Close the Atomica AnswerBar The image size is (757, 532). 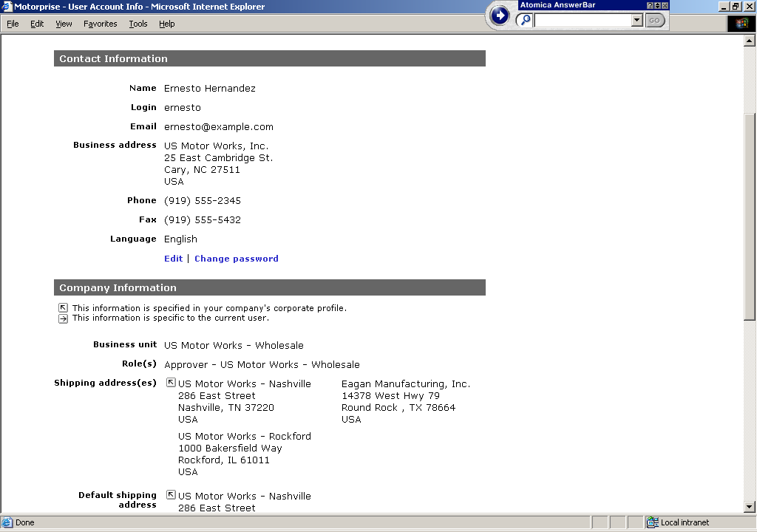click(665, 5)
